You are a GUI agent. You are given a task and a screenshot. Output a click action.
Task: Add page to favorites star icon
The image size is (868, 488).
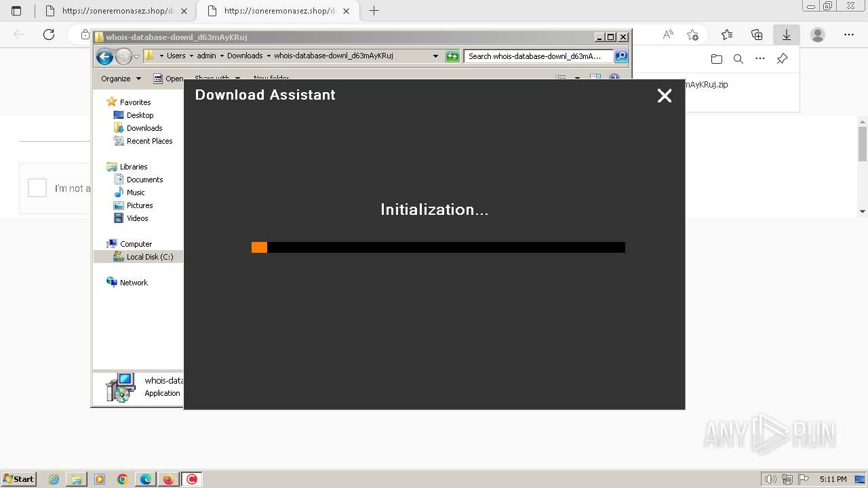tap(692, 35)
